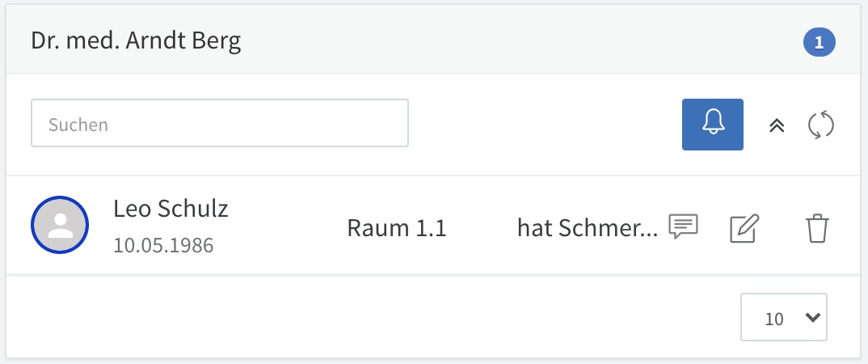The width and height of the screenshot is (868, 364).
Task: Select the Leo Schulz patient row
Action: click(x=433, y=225)
